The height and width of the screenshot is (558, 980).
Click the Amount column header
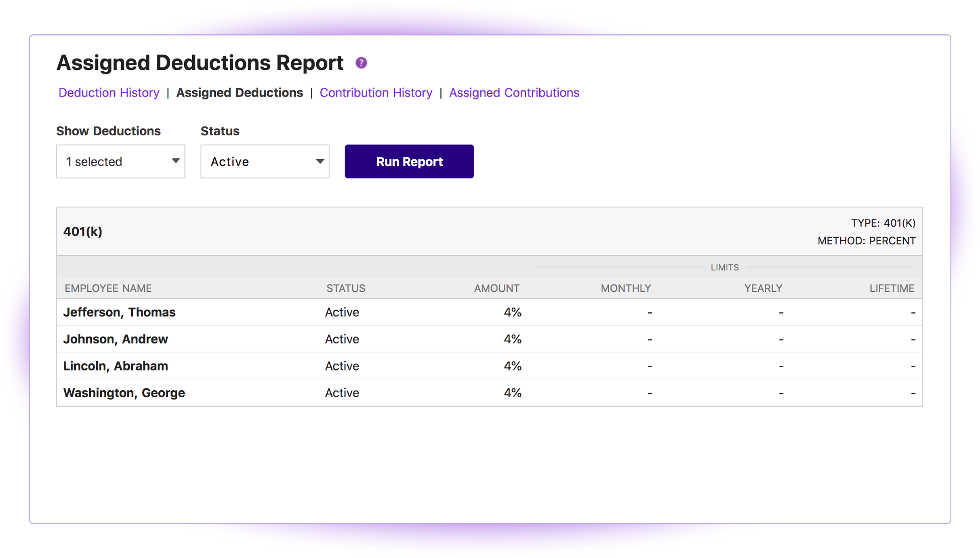click(497, 288)
